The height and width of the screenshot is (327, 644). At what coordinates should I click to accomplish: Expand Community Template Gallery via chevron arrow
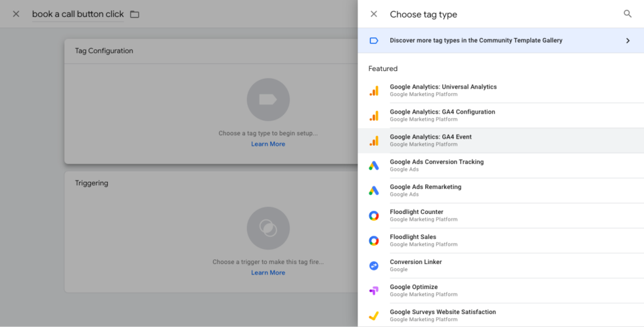pyautogui.click(x=628, y=41)
